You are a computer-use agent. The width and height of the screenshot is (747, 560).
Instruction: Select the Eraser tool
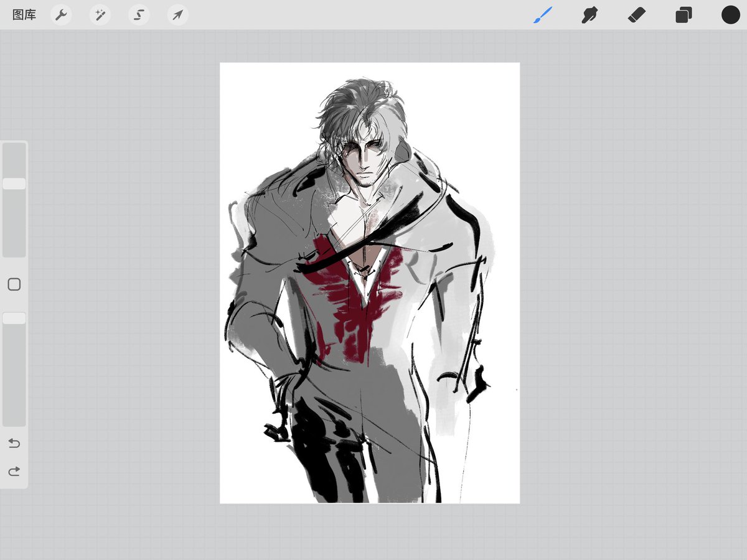(637, 15)
